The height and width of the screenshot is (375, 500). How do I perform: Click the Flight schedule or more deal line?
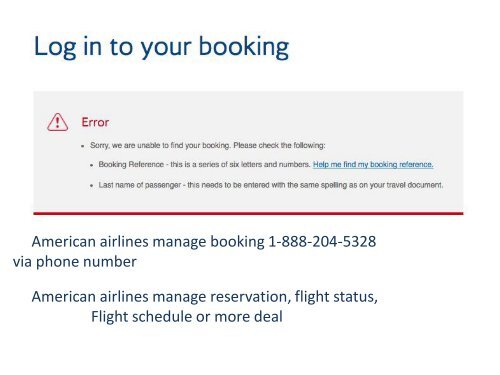[x=187, y=317]
